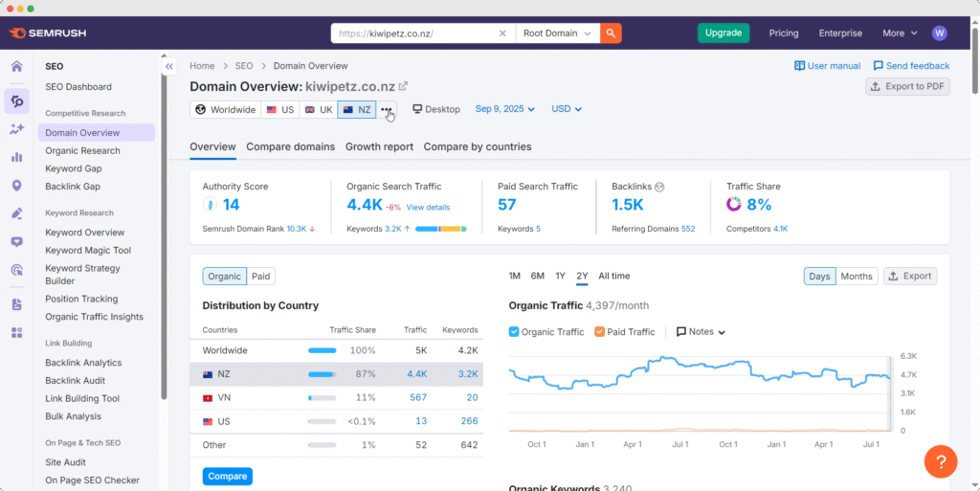Open the USD currency dropdown
Image resolution: width=980 pixels, height=491 pixels.
pos(567,109)
